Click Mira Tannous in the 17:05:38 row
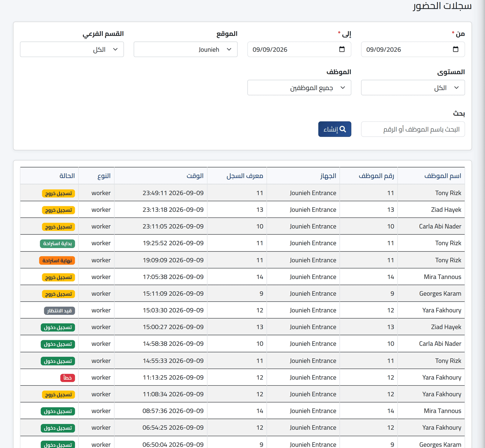The width and height of the screenshot is (485, 448). click(x=443, y=277)
